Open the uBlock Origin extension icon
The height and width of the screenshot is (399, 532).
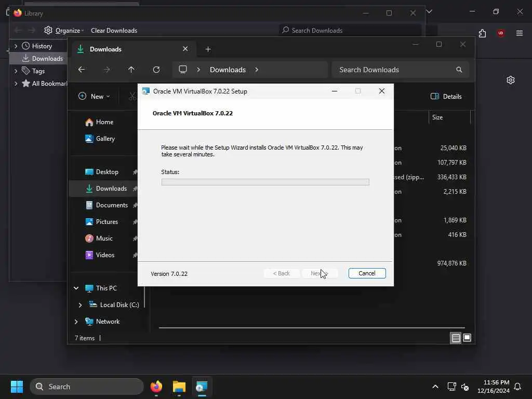[x=501, y=33]
